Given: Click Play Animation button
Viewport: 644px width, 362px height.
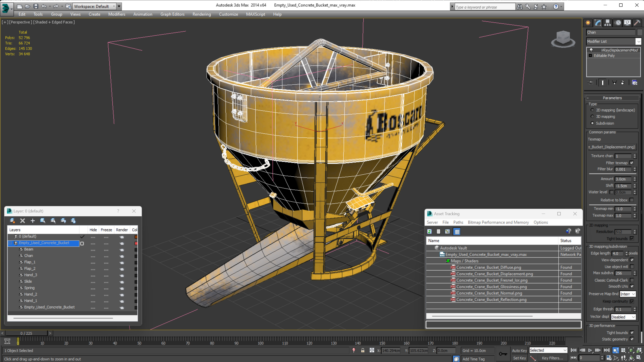Looking at the screenshot, I should click(x=590, y=350).
